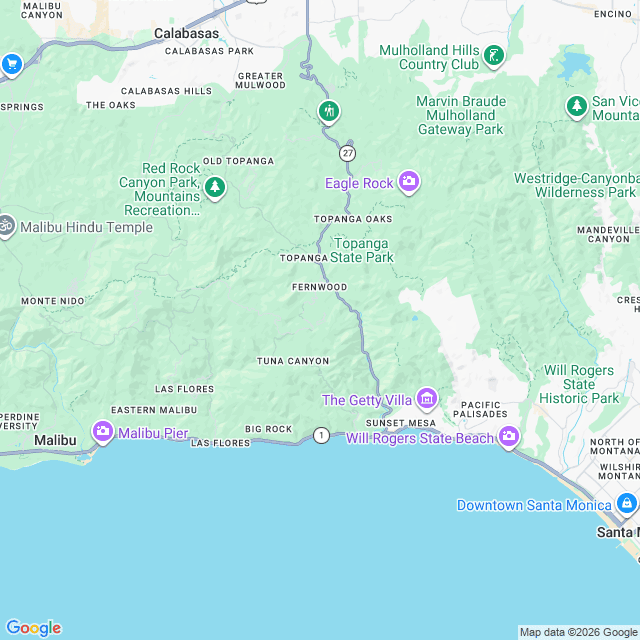The height and width of the screenshot is (640, 640).
Task: Select the EASTERN MALIBU label
Action: (x=154, y=410)
